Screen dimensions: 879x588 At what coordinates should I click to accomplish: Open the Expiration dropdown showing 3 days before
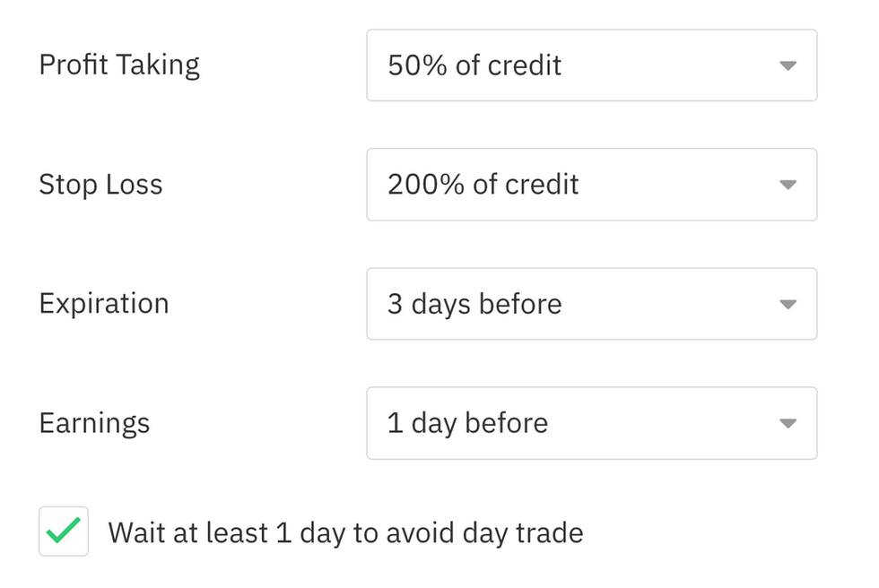tap(592, 304)
